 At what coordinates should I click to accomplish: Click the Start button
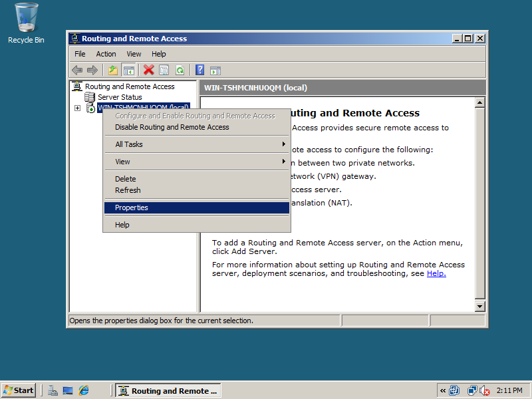(x=19, y=390)
